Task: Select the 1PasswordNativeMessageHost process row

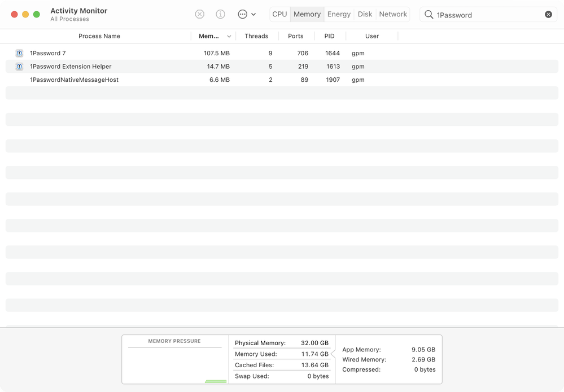Action: pos(74,80)
